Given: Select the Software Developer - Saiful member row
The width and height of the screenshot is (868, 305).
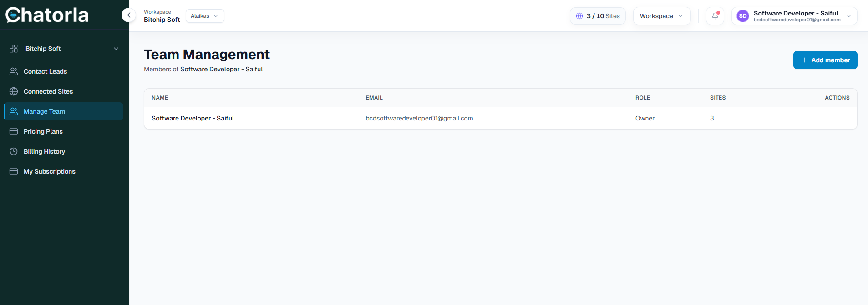Looking at the screenshot, I should 500,118.
